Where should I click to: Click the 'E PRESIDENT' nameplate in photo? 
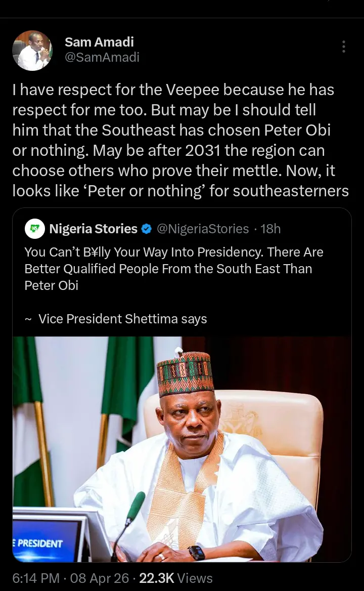point(40,543)
